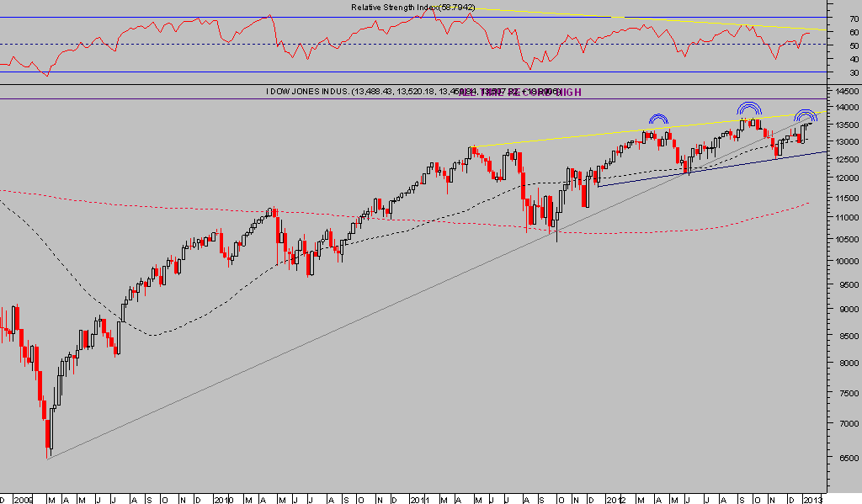Click the 2012 label on time axis
Image resolution: width=862 pixels, height=504 pixels.
617,499
